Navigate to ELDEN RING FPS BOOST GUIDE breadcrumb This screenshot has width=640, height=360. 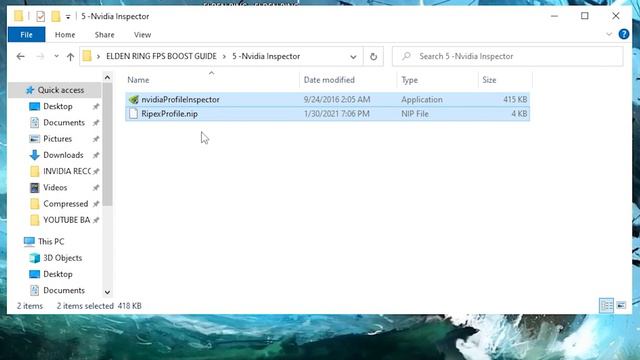click(x=161, y=56)
